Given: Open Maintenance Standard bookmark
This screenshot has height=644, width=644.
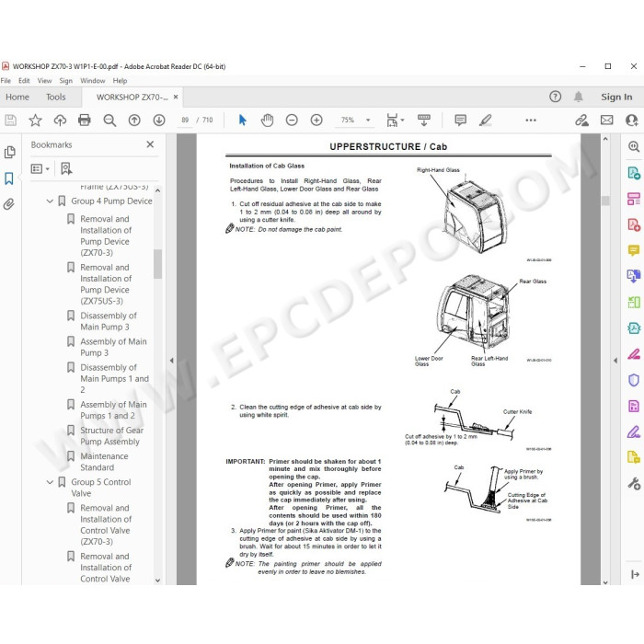Looking at the screenshot, I should [104, 462].
